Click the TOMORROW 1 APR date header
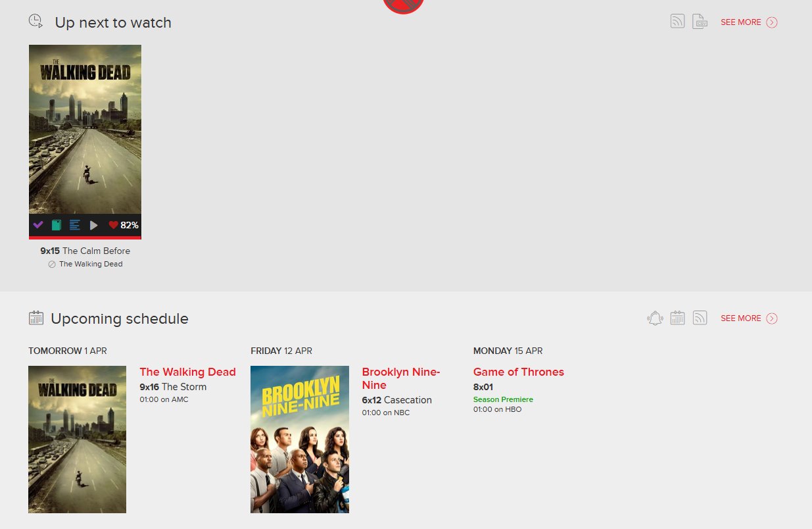Screen dimensions: 812x529 pyautogui.click(x=68, y=351)
